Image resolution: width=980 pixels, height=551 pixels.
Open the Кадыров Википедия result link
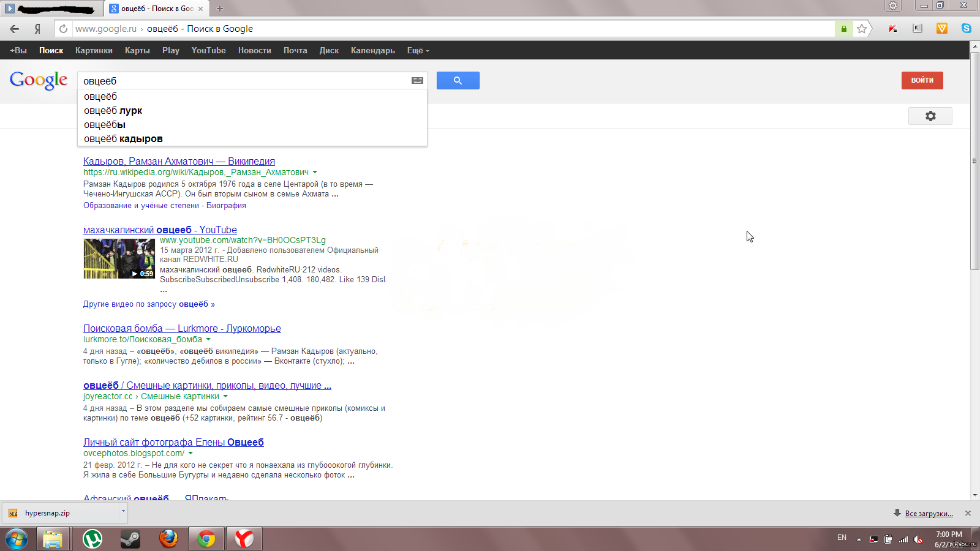coord(179,161)
